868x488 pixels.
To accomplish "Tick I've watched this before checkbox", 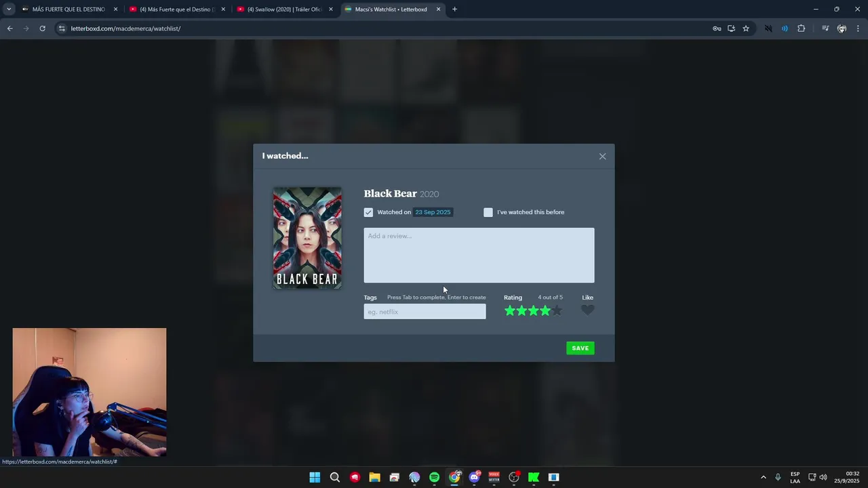I will (488, 212).
